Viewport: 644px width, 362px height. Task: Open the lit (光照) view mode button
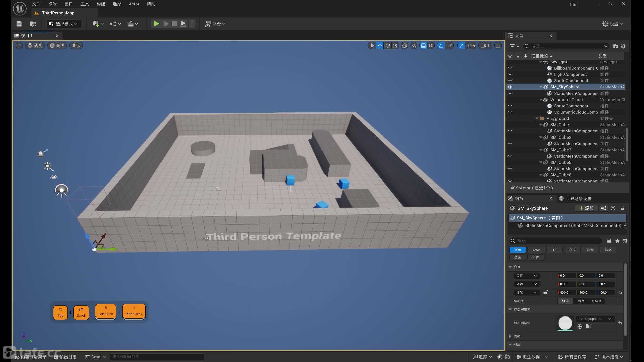click(57, 46)
